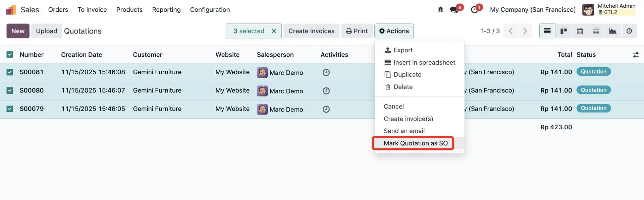644x200 pixels.
Task: Open Mitchell Admin user menu
Action: click(609, 9)
